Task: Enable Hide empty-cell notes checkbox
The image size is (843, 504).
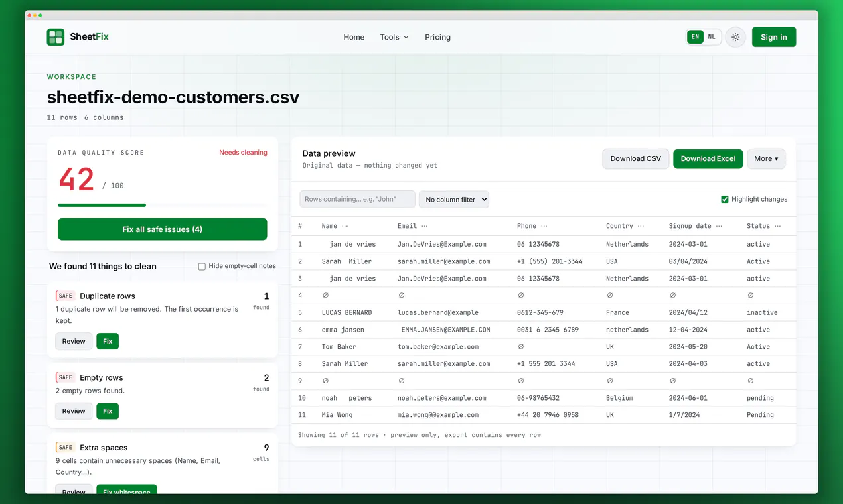Action: coord(202,266)
